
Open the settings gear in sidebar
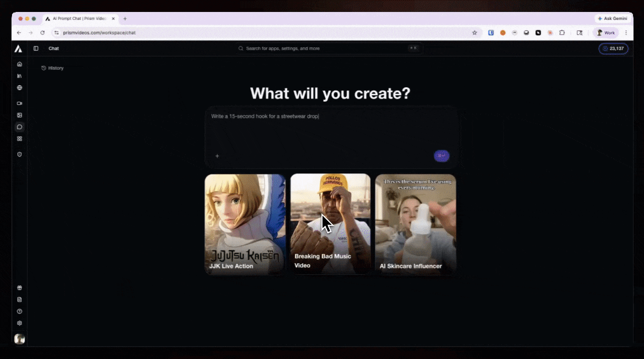[x=19, y=323]
